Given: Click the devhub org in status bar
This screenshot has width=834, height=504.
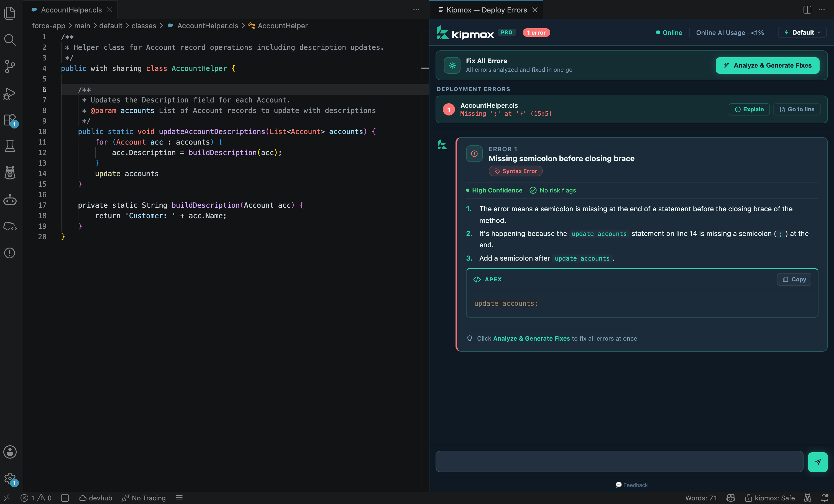Looking at the screenshot, I should coord(95,498).
